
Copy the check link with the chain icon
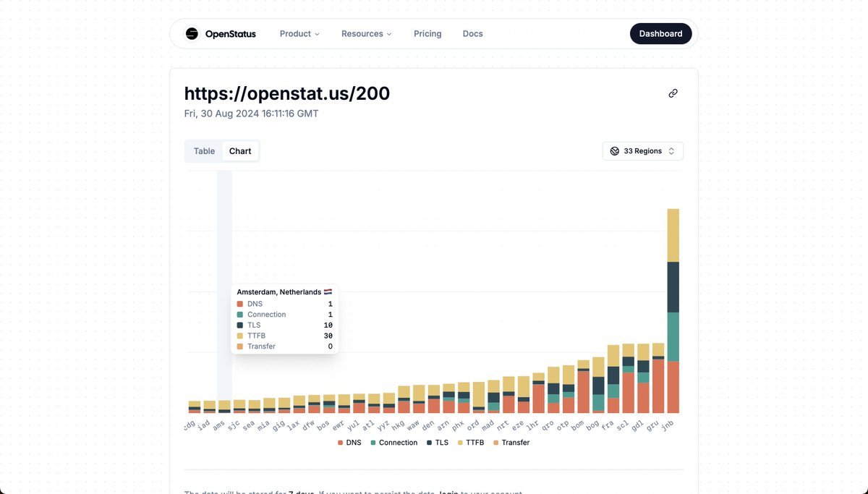click(x=673, y=93)
